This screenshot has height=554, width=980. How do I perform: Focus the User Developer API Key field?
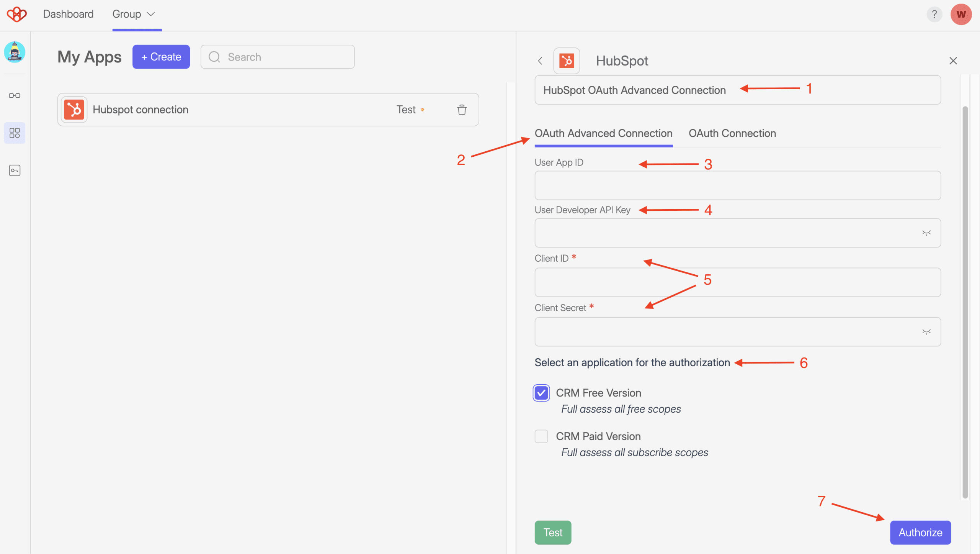pyautogui.click(x=737, y=233)
